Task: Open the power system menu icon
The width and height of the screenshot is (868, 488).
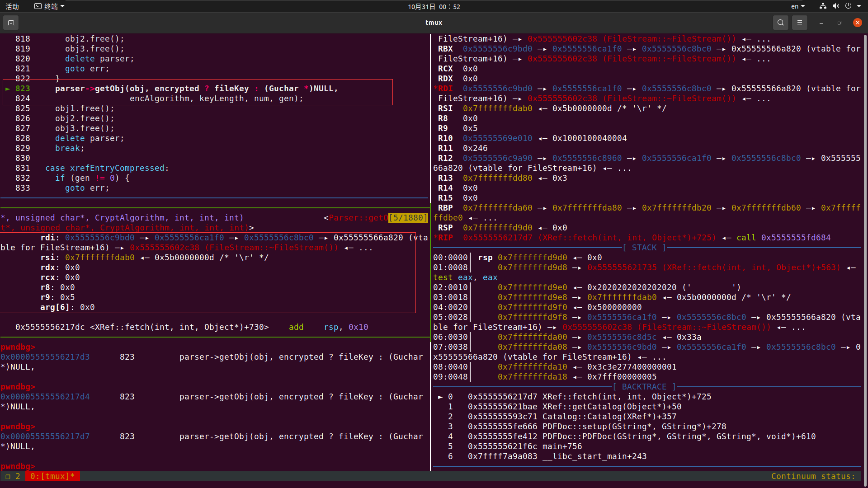Action: (x=848, y=6)
